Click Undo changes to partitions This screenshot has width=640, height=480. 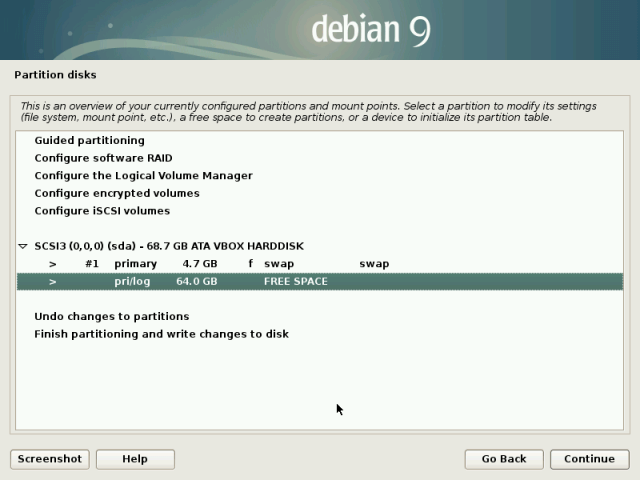[111, 316]
